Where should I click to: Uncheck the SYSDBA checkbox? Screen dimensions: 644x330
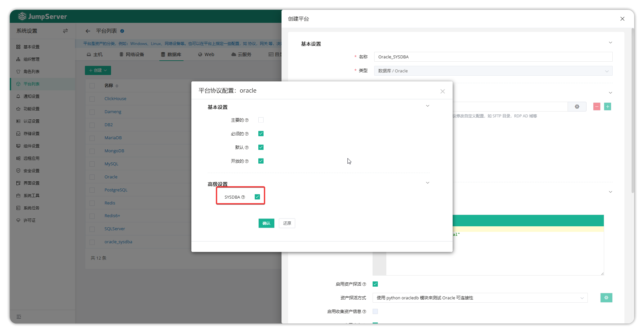pos(257,197)
